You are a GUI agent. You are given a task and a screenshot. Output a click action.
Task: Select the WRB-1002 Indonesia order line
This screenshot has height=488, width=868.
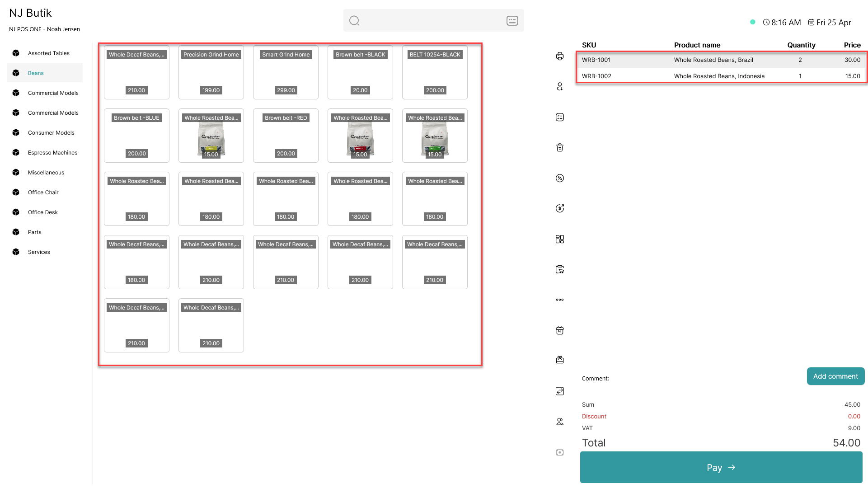[721, 76]
